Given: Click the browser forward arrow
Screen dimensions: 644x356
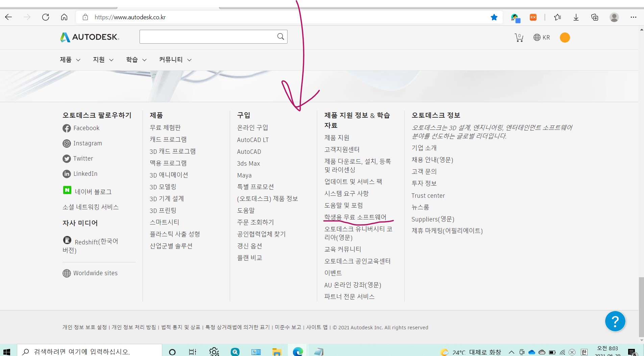Looking at the screenshot, I should coord(27,17).
